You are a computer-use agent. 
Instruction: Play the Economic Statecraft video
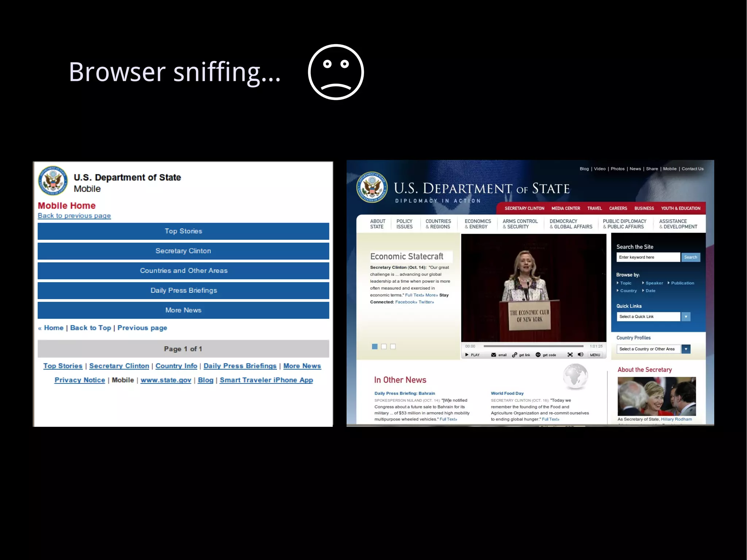click(472, 355)
